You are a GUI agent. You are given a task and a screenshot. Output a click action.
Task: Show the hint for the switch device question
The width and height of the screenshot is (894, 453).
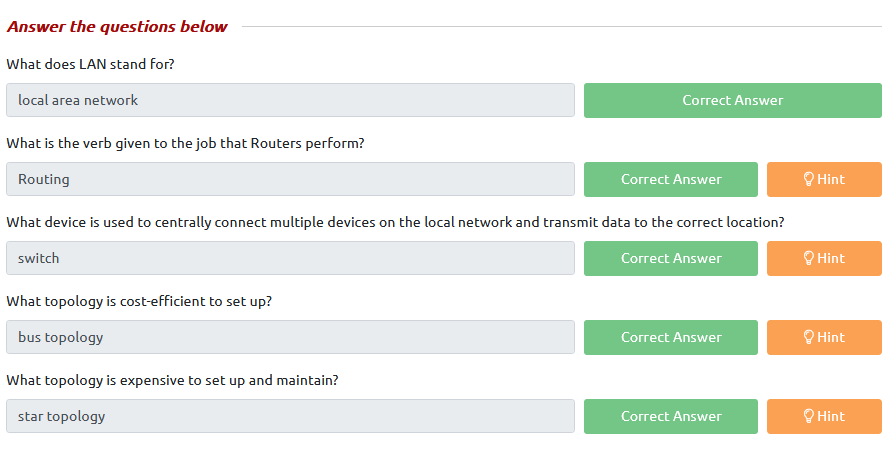[x=824, y=258]
